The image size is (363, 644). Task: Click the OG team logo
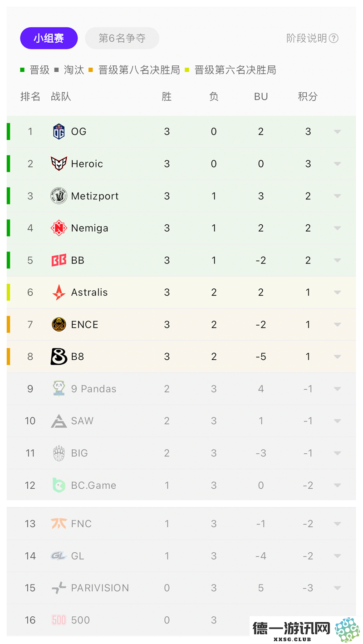(59, 132)
